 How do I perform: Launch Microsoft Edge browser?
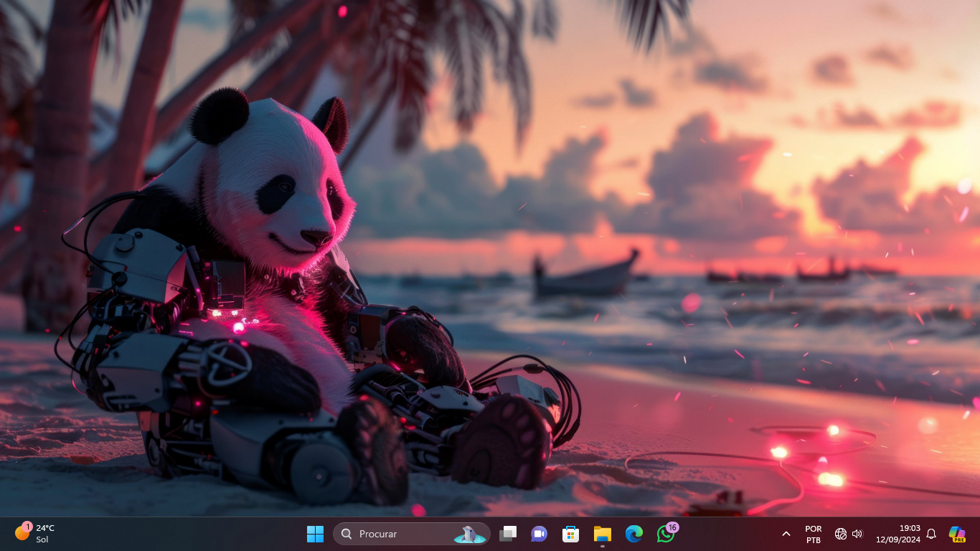coord(633,534)
